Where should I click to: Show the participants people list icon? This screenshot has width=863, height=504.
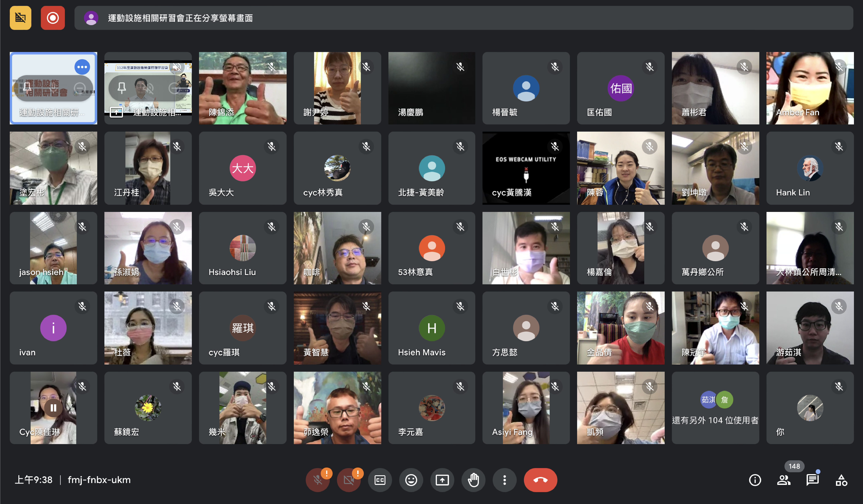[x=784, y=480]
